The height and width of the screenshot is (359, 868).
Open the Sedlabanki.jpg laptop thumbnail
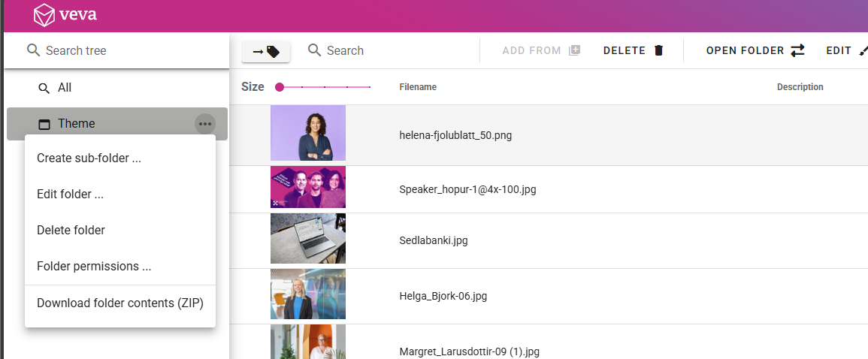click(x=307, y=238)
